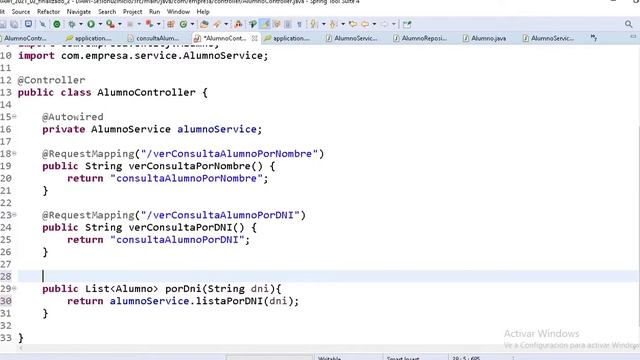Image resolution: width=640 pixels, height=360 pixels.
Task: Click the grey Stop icon
Action: coord(130,24)
